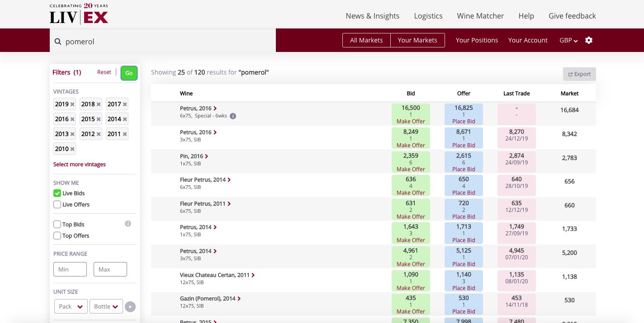
Task: Go to Wine Matcher
Action: coord(480,16)
